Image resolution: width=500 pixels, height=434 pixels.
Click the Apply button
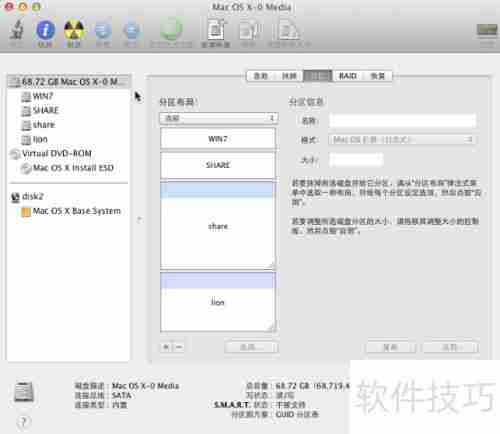(x=451, y=347)
